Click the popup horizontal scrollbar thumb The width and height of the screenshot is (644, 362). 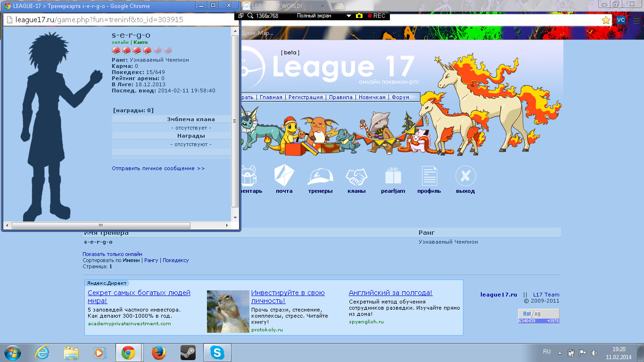click(x=101, y=226)
